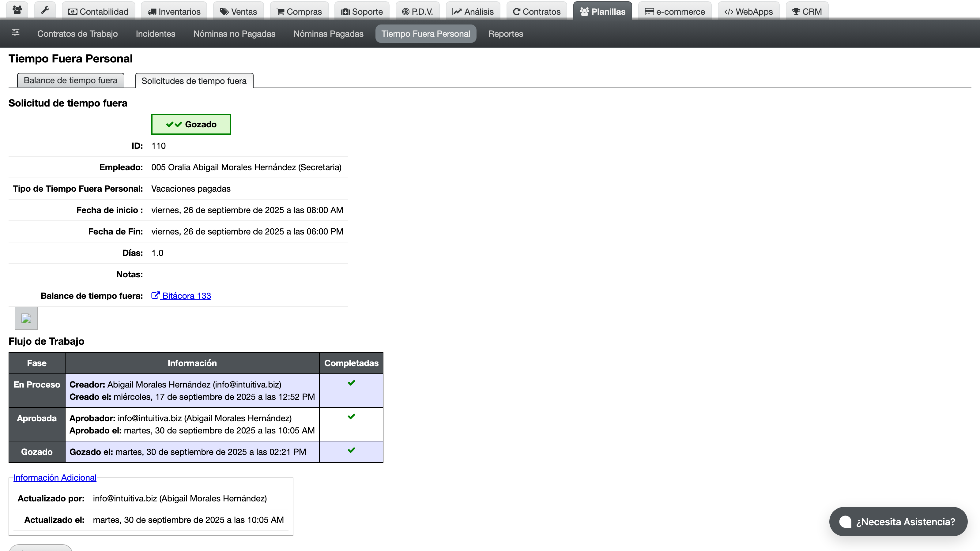Click the users group icon tab

tap(17, 10)
